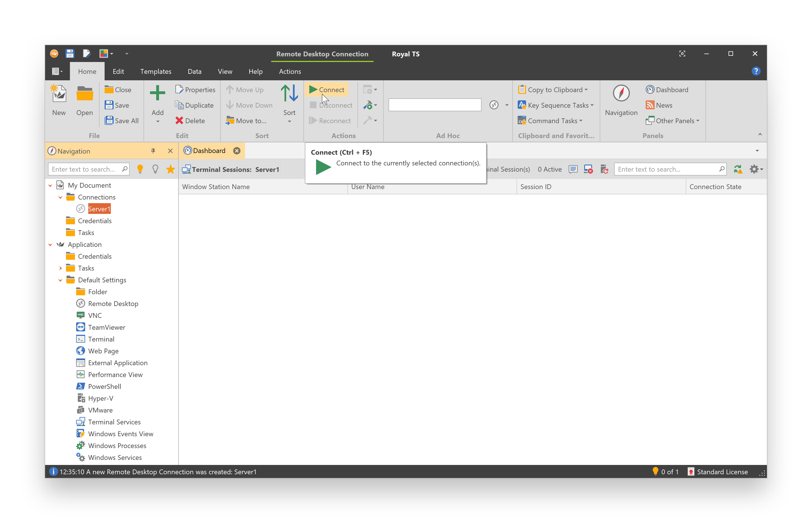Select Remote Desktop under Default Settings

[x=113, y=303]
